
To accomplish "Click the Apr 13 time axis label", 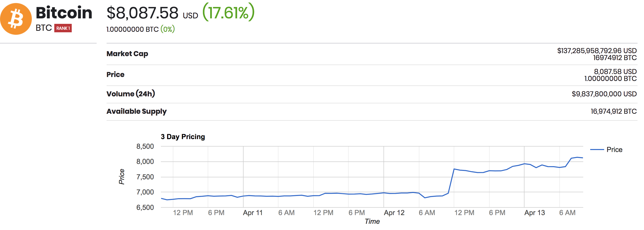I will coord(534,213).
